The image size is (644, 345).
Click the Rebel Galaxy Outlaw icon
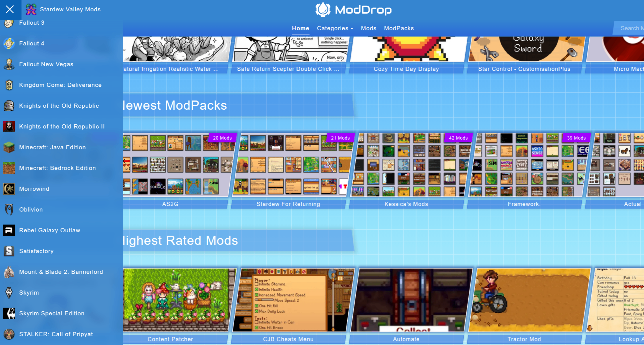click(9, 230)
